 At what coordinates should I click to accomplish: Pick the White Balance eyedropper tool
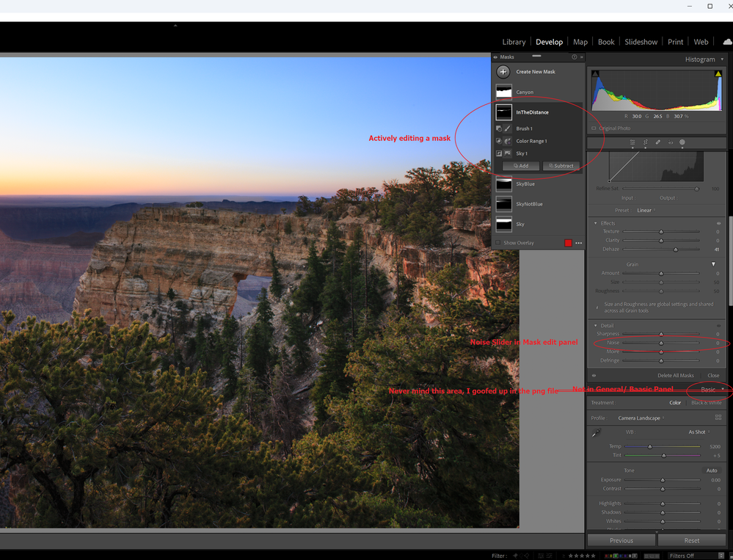pos(597,433)
